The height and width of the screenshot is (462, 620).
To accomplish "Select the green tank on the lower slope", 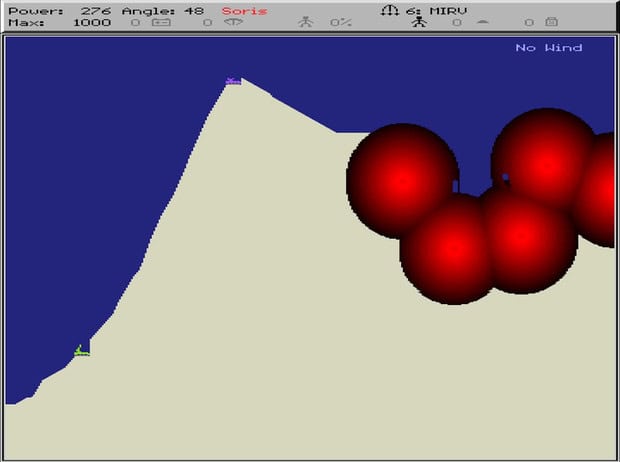I will (x=82, y=350).
